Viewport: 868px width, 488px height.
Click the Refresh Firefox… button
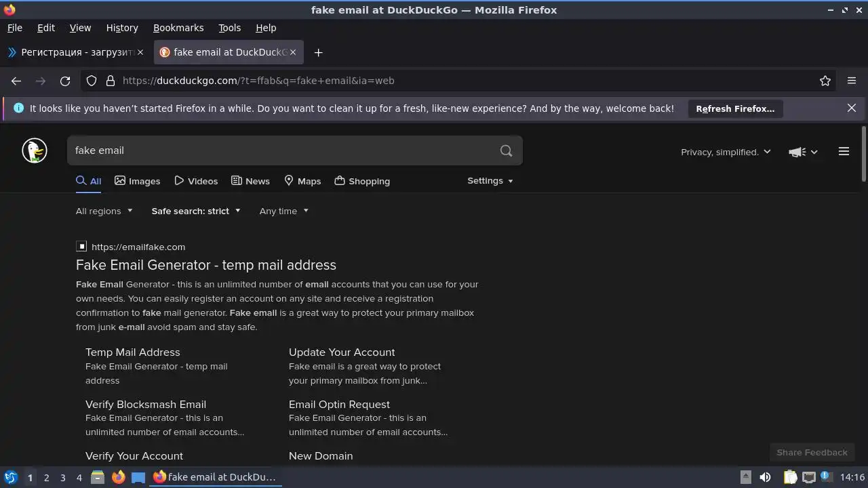coord(735,108)
